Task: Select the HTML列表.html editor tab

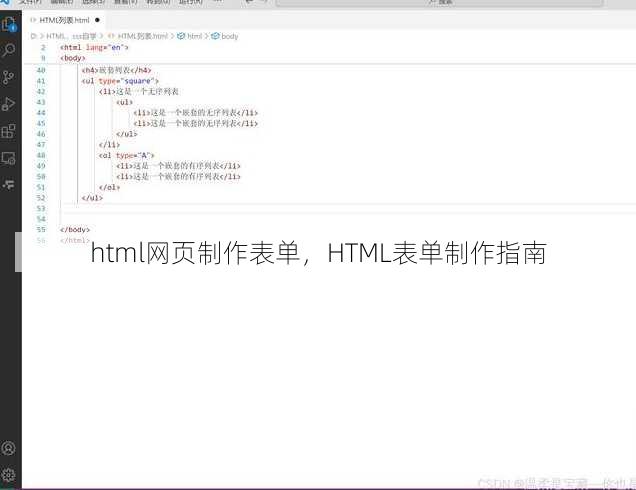Action: pos(64,20)
